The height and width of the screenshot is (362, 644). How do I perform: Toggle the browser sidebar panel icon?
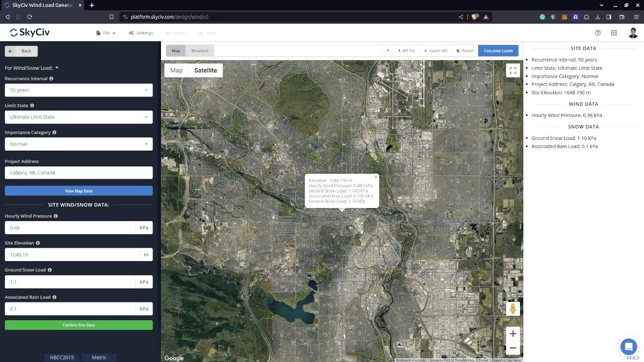pyautogui.click(x=609, y=17)
